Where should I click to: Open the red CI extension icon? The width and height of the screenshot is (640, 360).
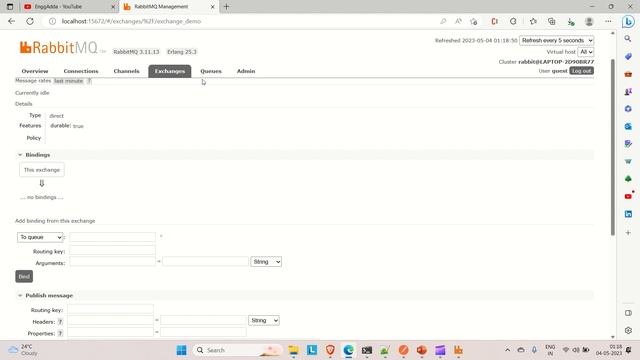click(494, 21)
